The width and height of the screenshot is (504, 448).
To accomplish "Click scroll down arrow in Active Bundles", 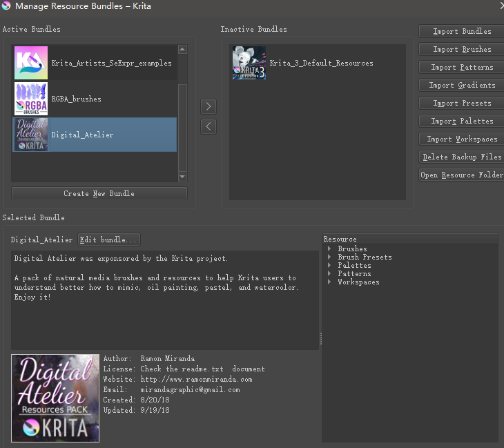I will pos(182,177).
